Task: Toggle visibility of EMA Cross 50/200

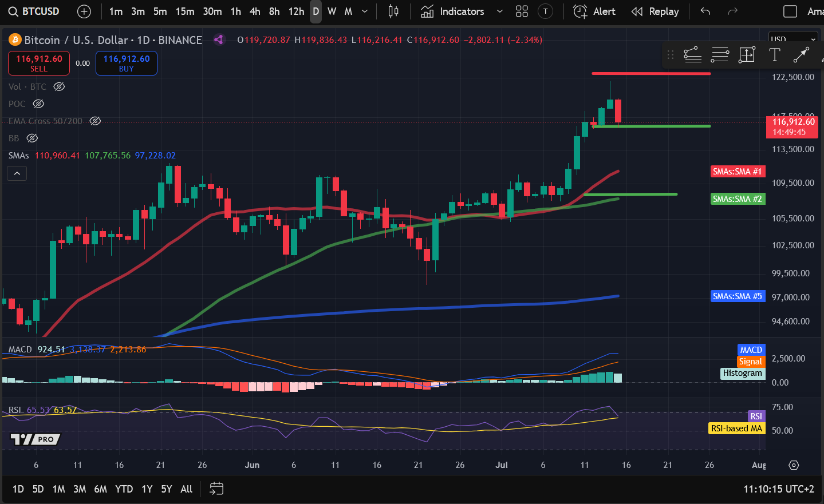Action: (x=95, y=121)
